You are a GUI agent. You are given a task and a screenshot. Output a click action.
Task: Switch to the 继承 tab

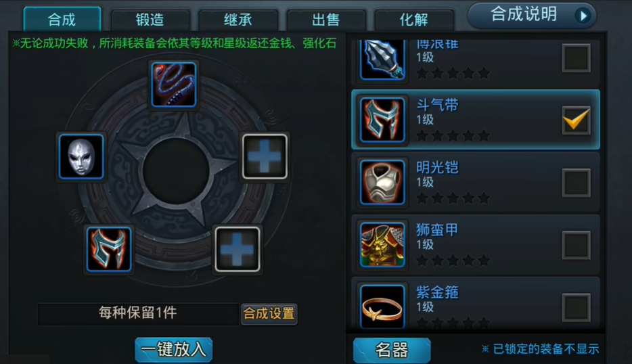pyautogui.click(x=238, y=20)
